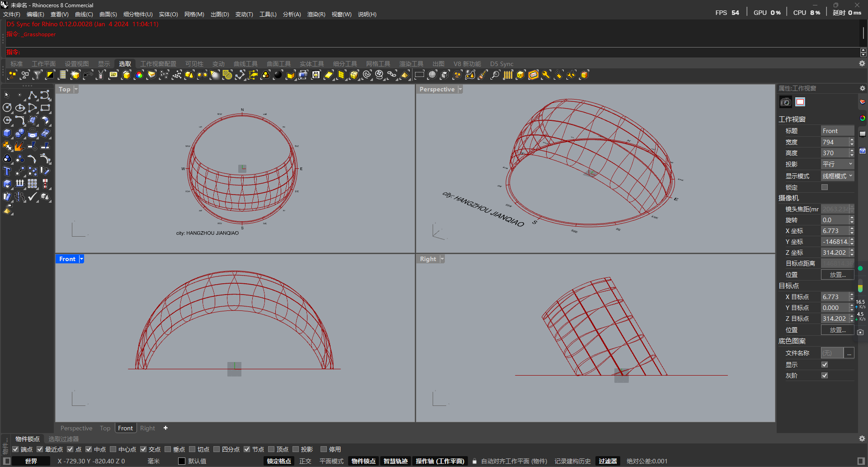Screen dimensions: 868x467
Task: Select the fillet curves tool
Action: click(19, 120)
